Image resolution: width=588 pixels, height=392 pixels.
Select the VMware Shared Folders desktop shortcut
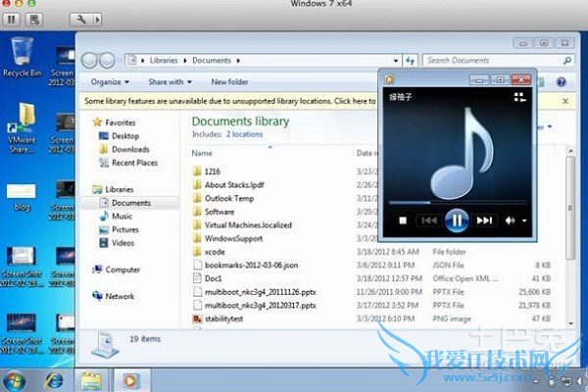(x=21, y=127)
